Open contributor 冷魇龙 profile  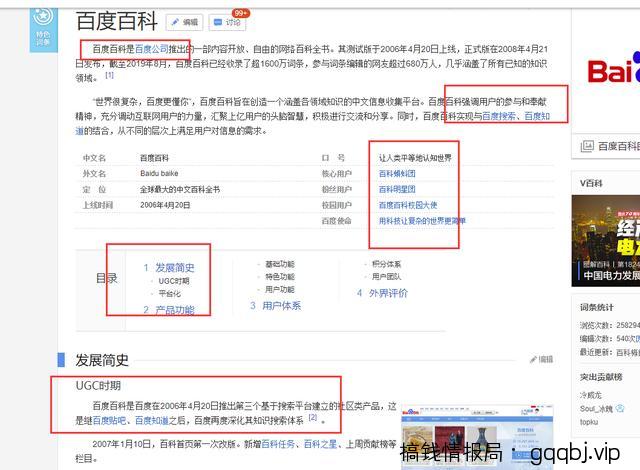(x=590, y=395)
